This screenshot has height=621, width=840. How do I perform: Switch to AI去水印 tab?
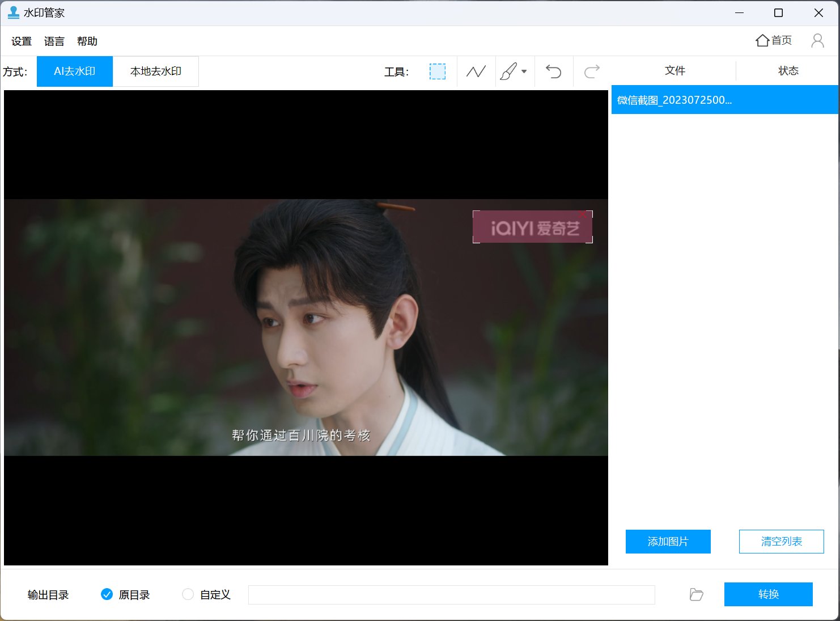point(75,71)
